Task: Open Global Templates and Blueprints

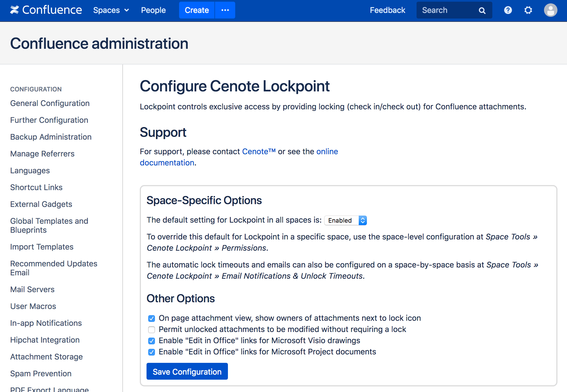Action: coord(49,225)
